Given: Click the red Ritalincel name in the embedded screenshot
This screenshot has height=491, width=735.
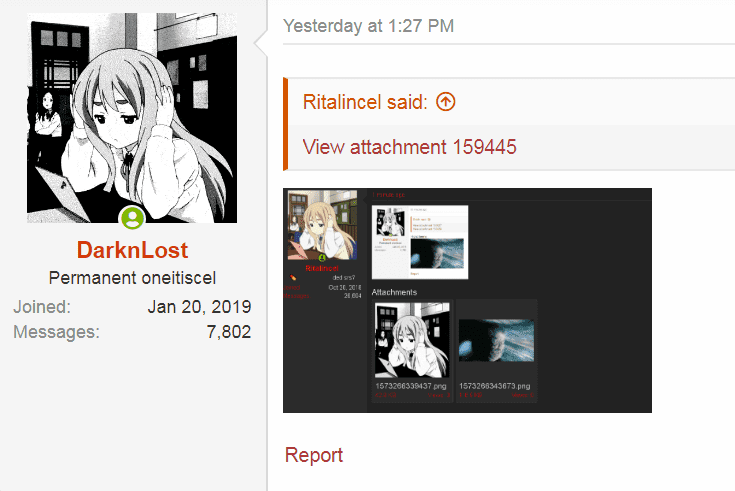Looking at the screenshot, I should (322, 268).
